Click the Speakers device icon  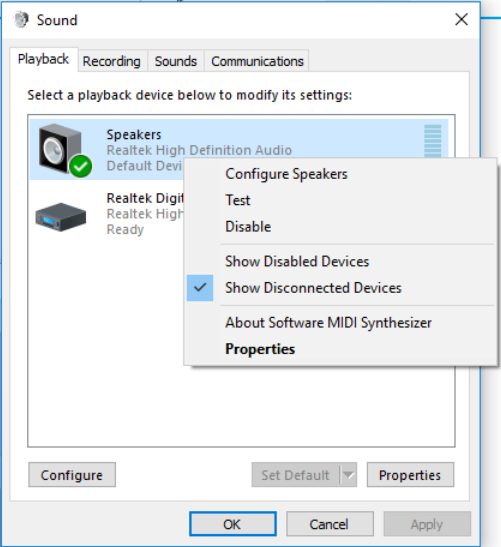[61, 149]
